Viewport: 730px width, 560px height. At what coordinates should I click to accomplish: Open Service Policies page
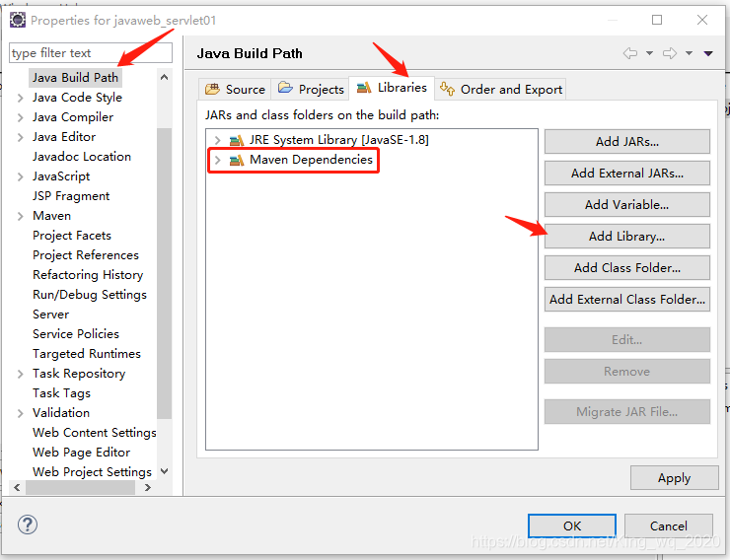[76, 333]
